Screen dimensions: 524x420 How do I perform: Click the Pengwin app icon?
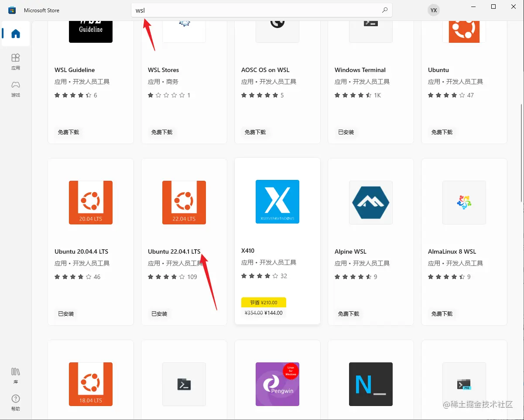coord(277,384)
